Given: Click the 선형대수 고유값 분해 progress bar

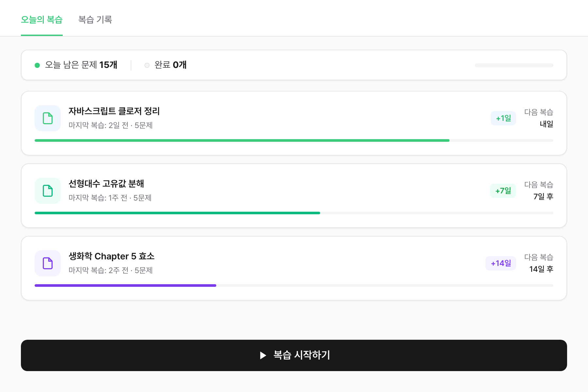Looking at the screenshot, I should (x=177, y=213).
